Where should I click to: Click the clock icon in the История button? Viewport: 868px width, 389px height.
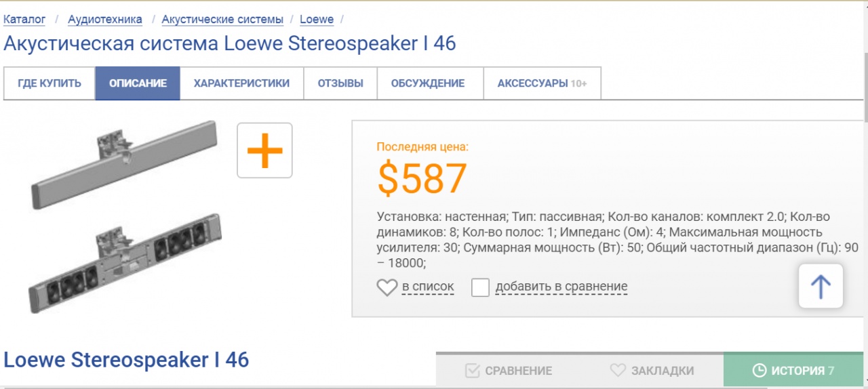[x=759, y=371]
